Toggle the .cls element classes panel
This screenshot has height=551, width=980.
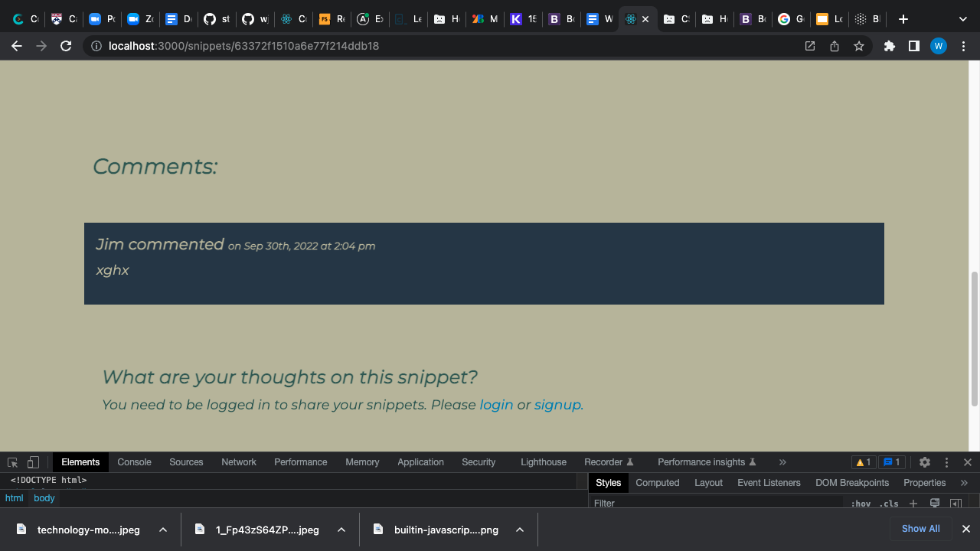(x=889, y=504)
